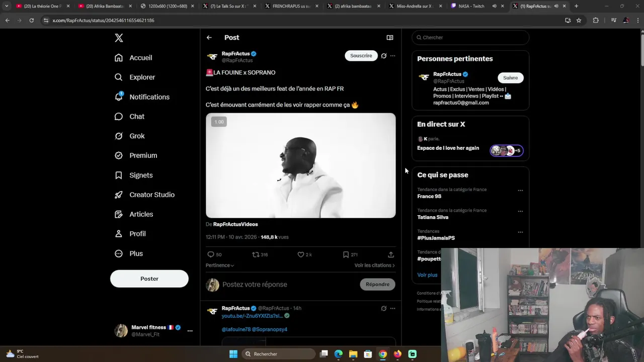644x362 pixels.
Task: Go to Profil page
Action: [130, 234]
